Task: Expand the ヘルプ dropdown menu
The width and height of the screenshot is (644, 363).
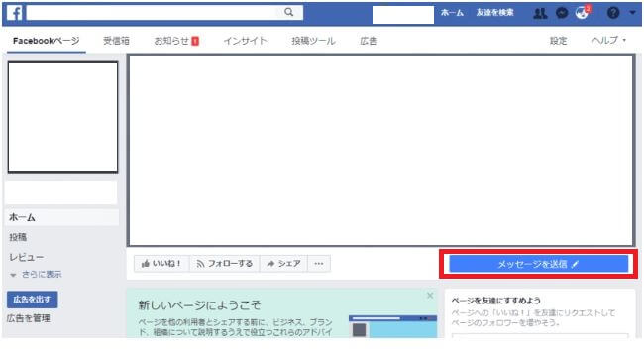Action: pyautogui.click(x=609, y=41)
